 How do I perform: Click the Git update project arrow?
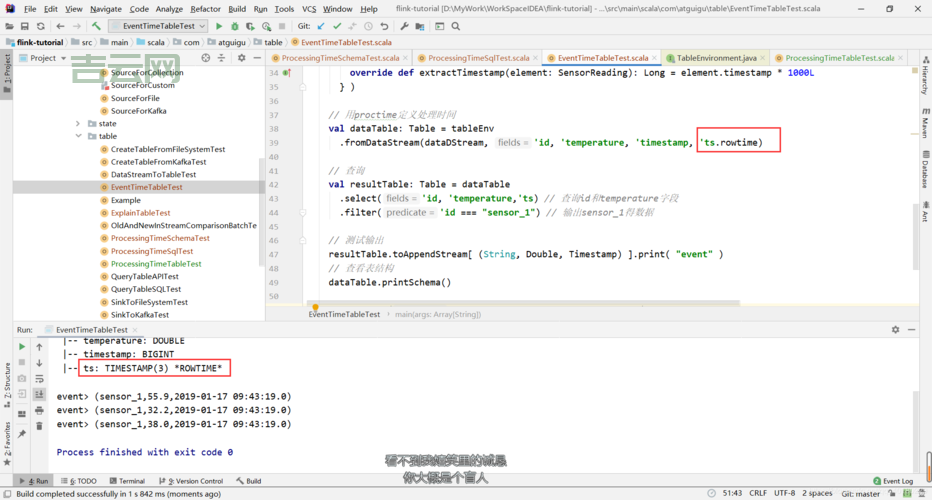click(321, 26)
